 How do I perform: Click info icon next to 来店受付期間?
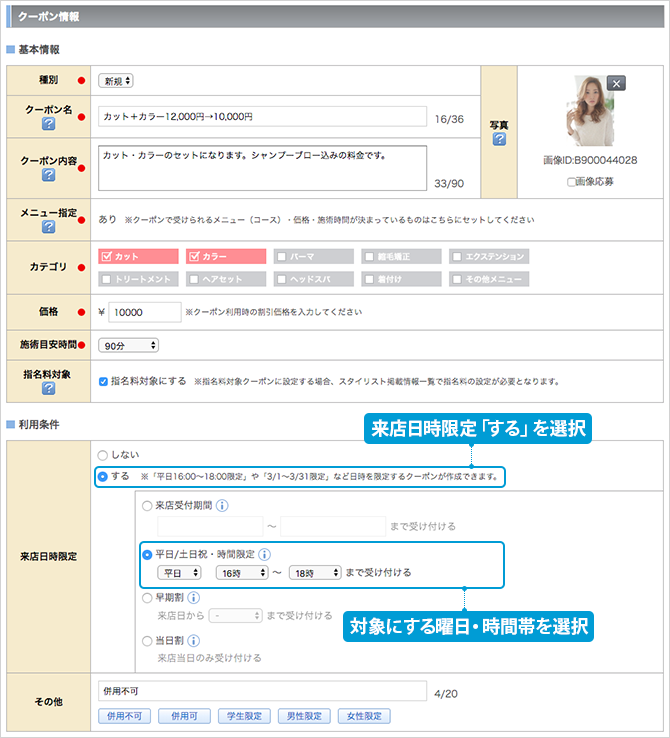point(222,506)
